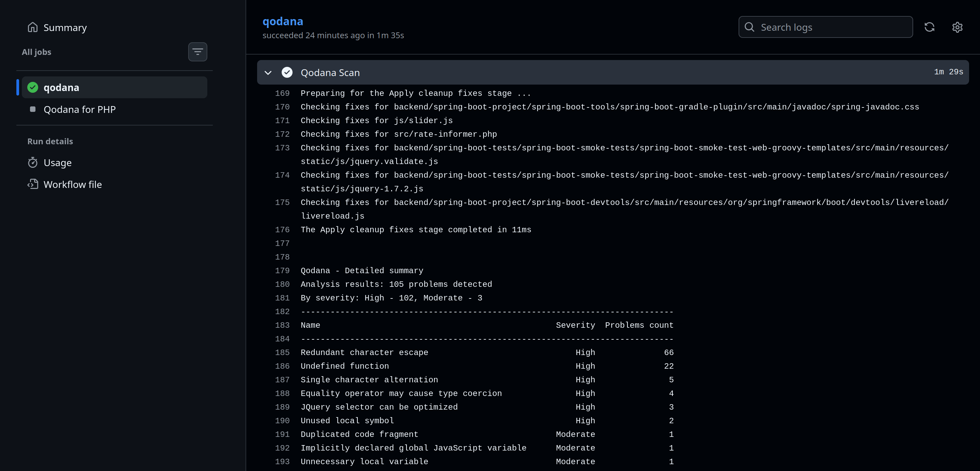
Task: Click 'The Apply cleanup fixes stage completed' line
Action: coord(416,230)
